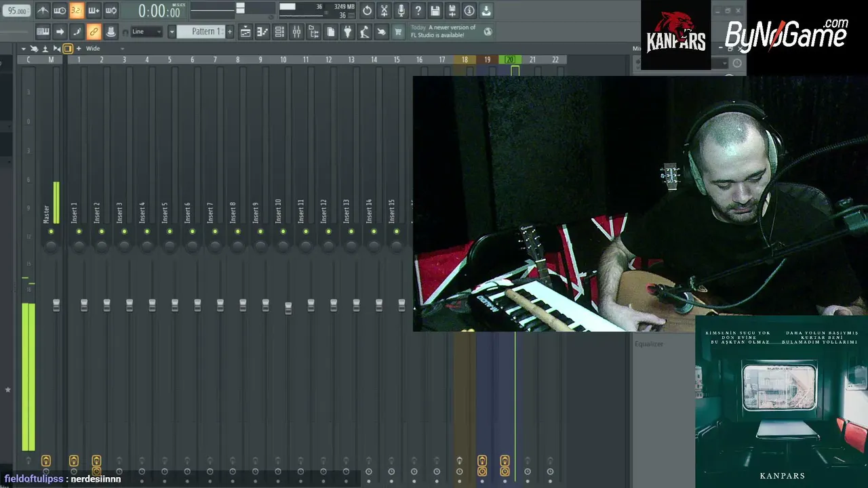Toggle the 3-2-1 countdown before recording
The image size is (868, 488).
pos(77,11)
